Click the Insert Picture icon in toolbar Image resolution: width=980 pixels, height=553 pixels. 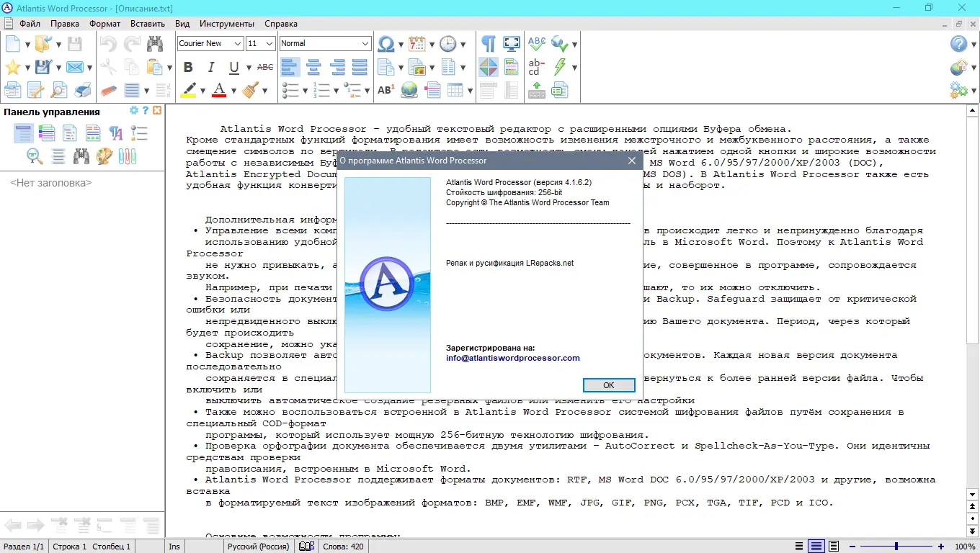point(417,67)
